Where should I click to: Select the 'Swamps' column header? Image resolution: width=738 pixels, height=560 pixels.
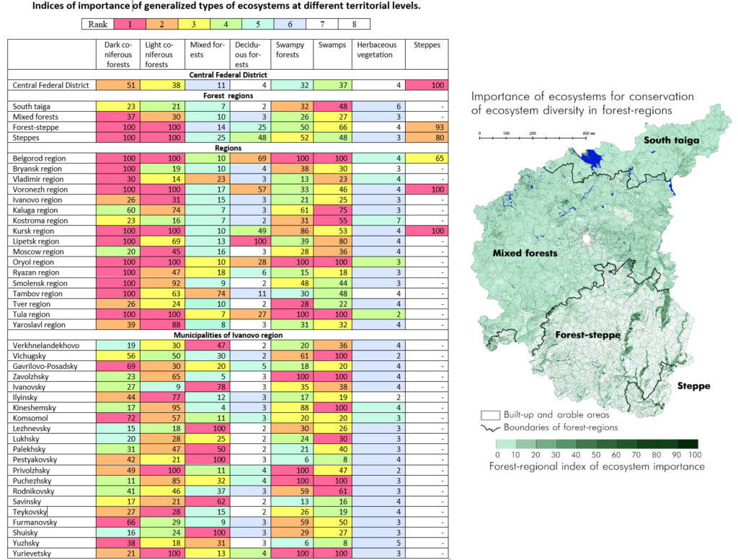pos(332,55)
